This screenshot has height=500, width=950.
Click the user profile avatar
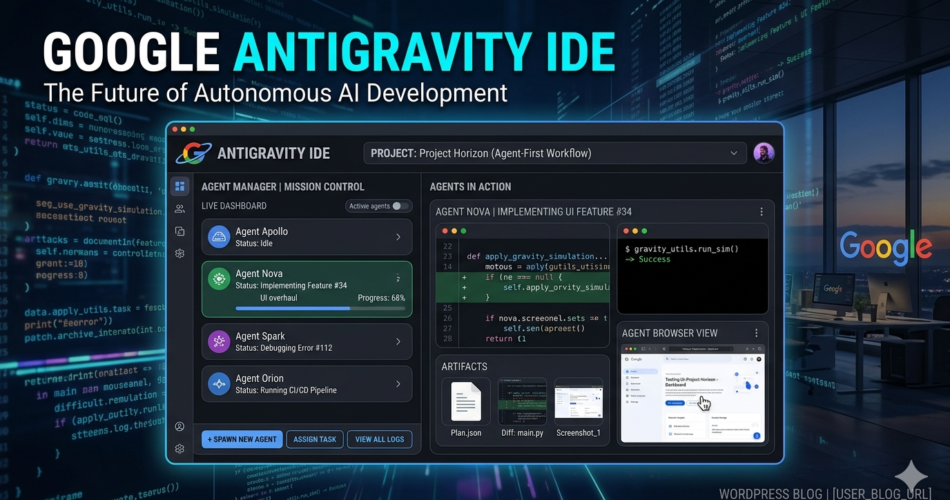764,153
